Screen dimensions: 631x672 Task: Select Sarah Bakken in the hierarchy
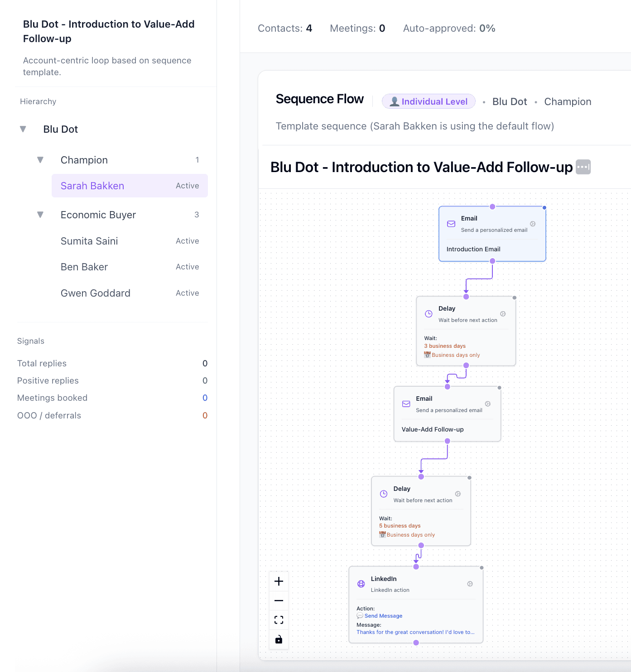[x=92, y=186]
